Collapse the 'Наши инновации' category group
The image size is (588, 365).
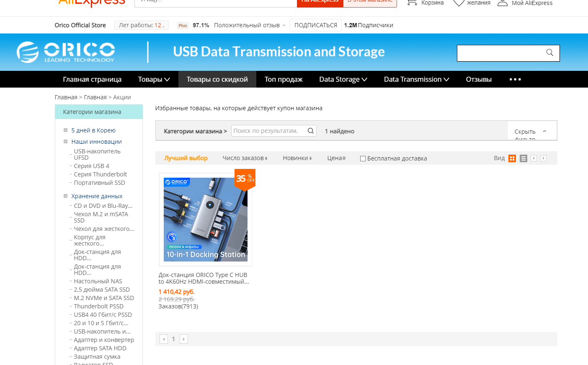pos(65,142)
